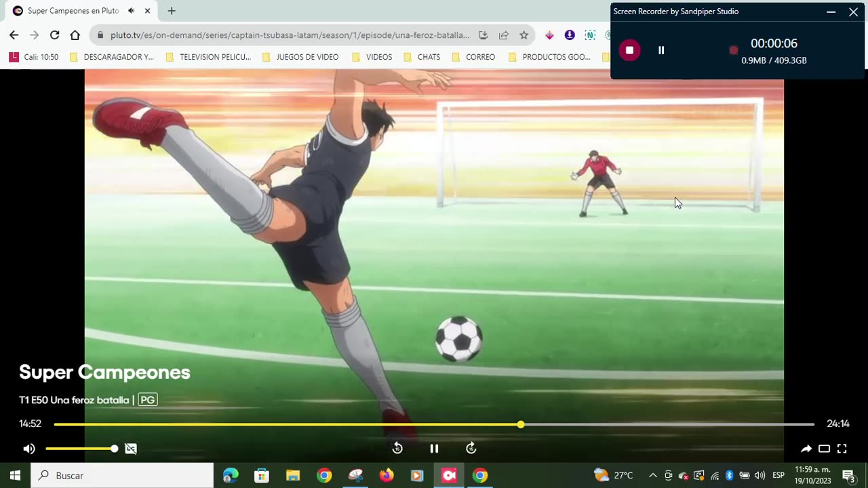The image size is (868, 488).
Task: Open a new Chrome tab
Action: [172, 11]
